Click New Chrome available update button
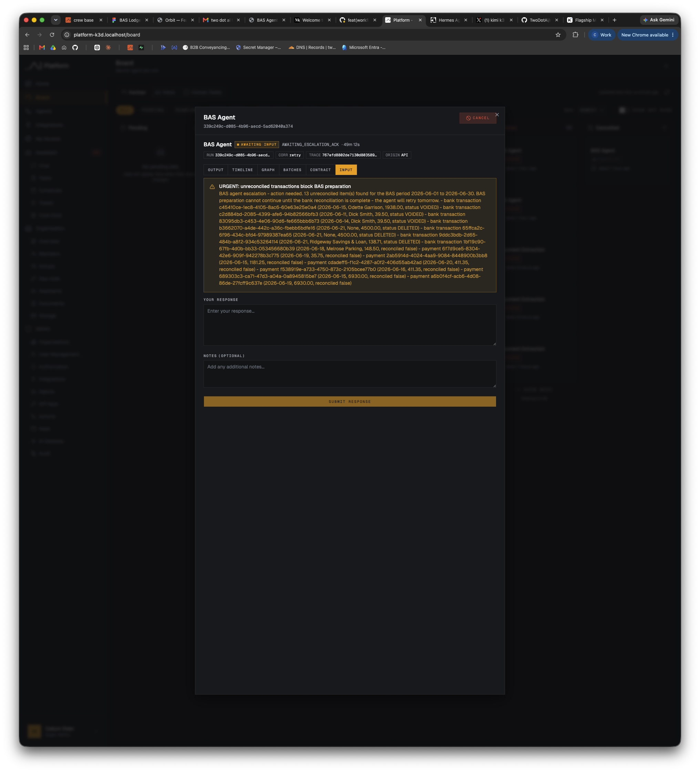Viewport: 700px width, 772px height. tap(648, 35)
